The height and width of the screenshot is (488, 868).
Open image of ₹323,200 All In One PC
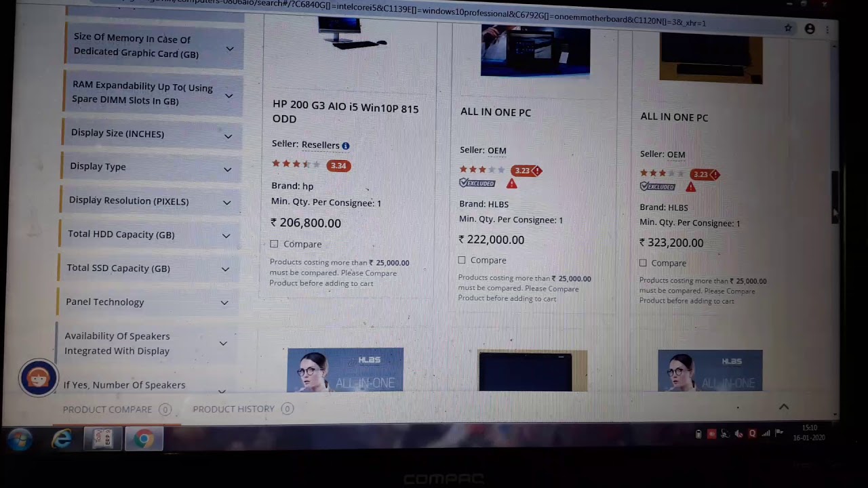(711, 60)
